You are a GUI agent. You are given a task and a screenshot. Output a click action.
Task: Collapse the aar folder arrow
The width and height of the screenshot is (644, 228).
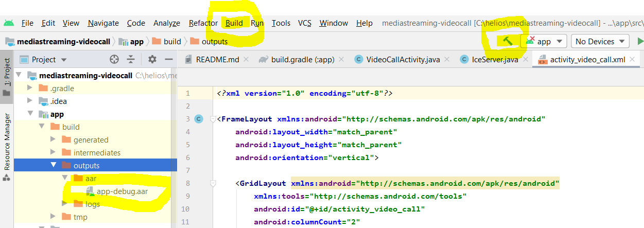click(64, 179)
